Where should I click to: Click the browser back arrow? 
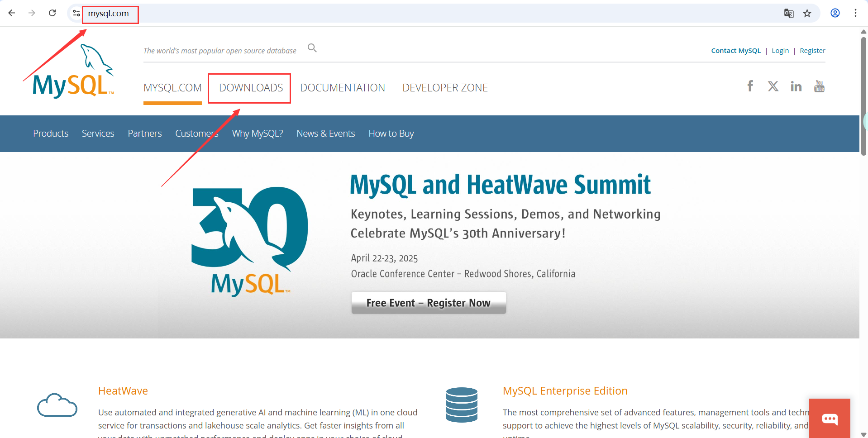tap(12, 13)
